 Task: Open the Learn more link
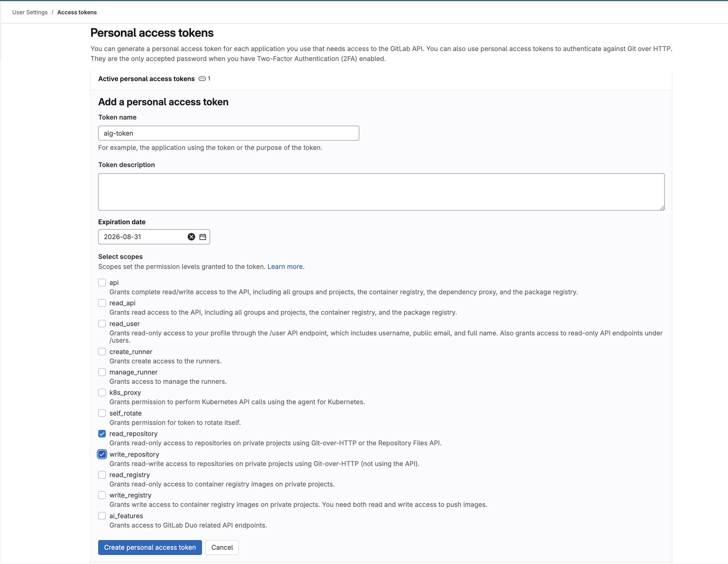(285, 267)
